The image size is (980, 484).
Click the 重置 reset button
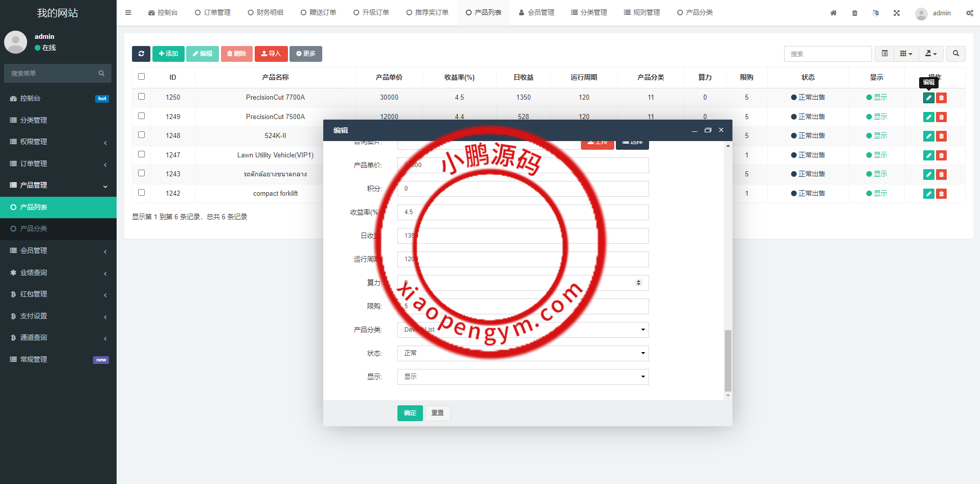(437, 413)
